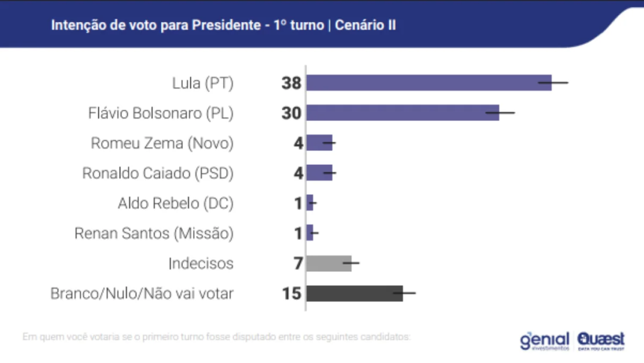This screenshot has height=363, width=644.
Task: Click the value 38 next to Lula
Action: point(292,83)
